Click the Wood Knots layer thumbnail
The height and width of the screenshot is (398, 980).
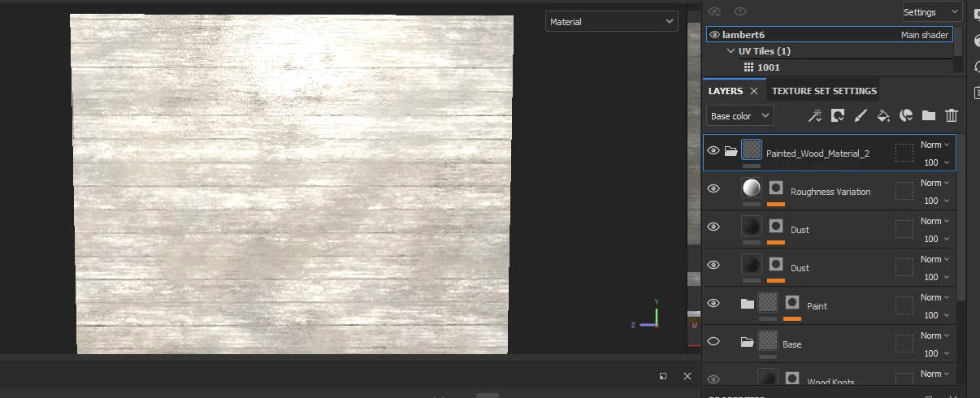(768, 378)
